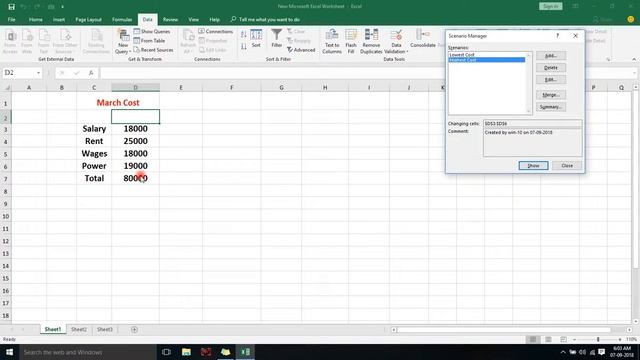Open the File tab
Image resolution: width=640 pixels, height=360 pixels.
pyautogui.click(x=11, y=20)
